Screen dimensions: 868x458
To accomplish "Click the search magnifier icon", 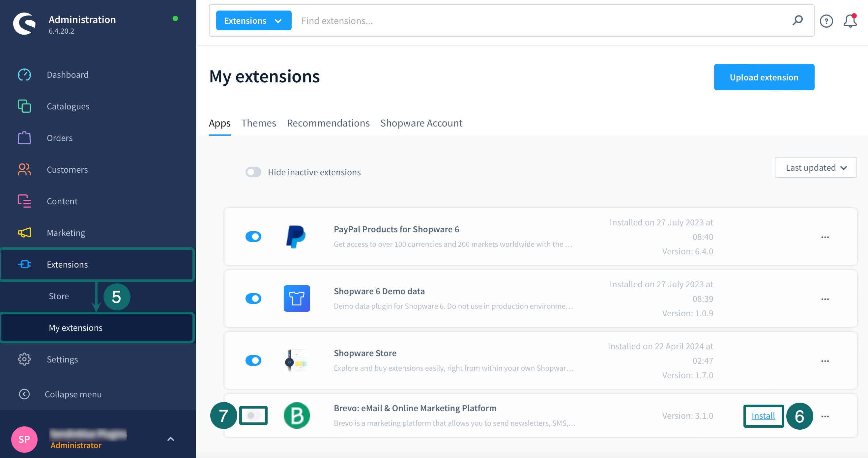I will click(797, 20).
